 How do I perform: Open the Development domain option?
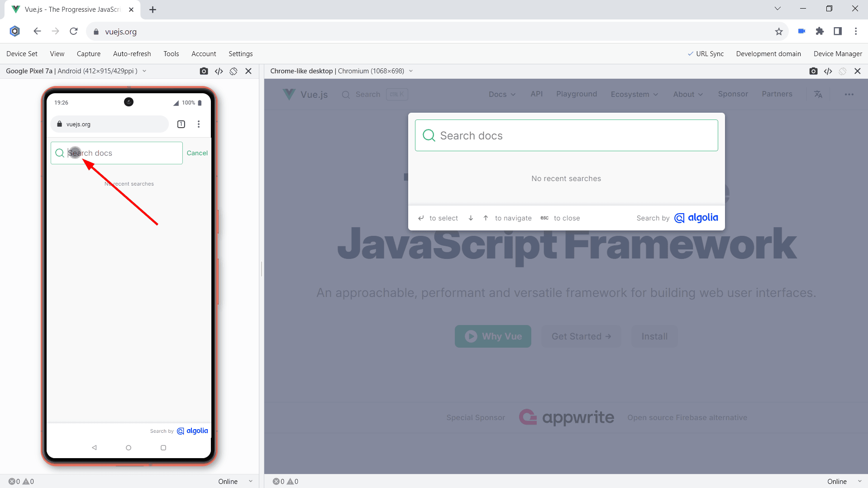(x=768, y=53)
